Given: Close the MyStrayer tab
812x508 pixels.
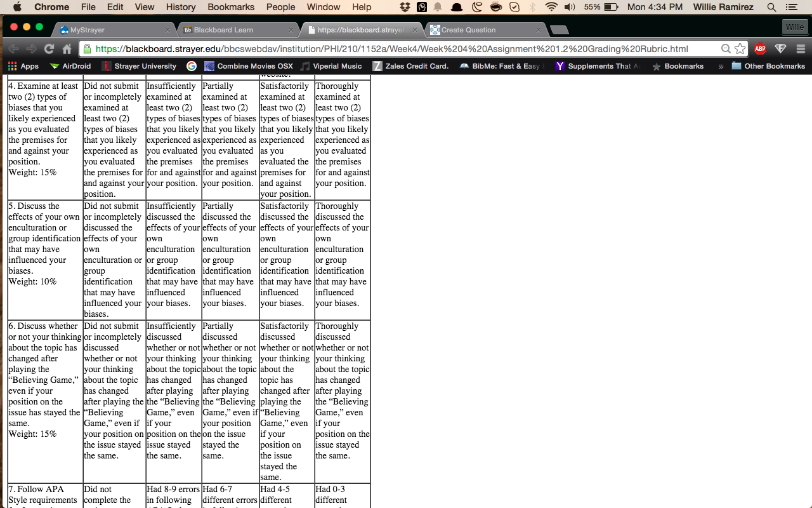Looking at the screenshot, I should pos(167,30).
